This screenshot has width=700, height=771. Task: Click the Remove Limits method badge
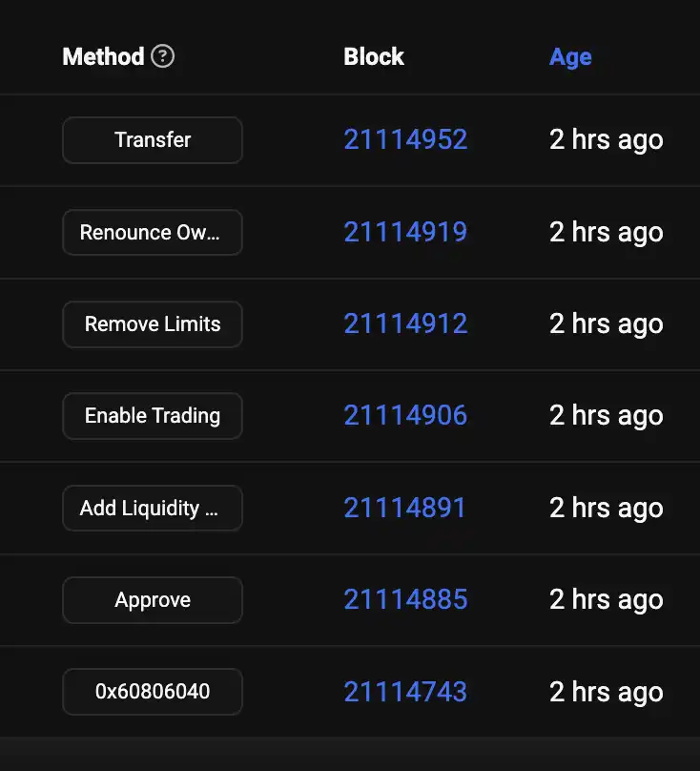(x=153, y=324)
